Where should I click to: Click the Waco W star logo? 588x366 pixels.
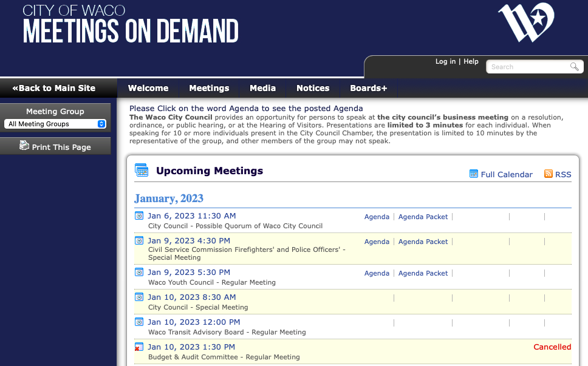pyautogui.click(x=527, y=22)
